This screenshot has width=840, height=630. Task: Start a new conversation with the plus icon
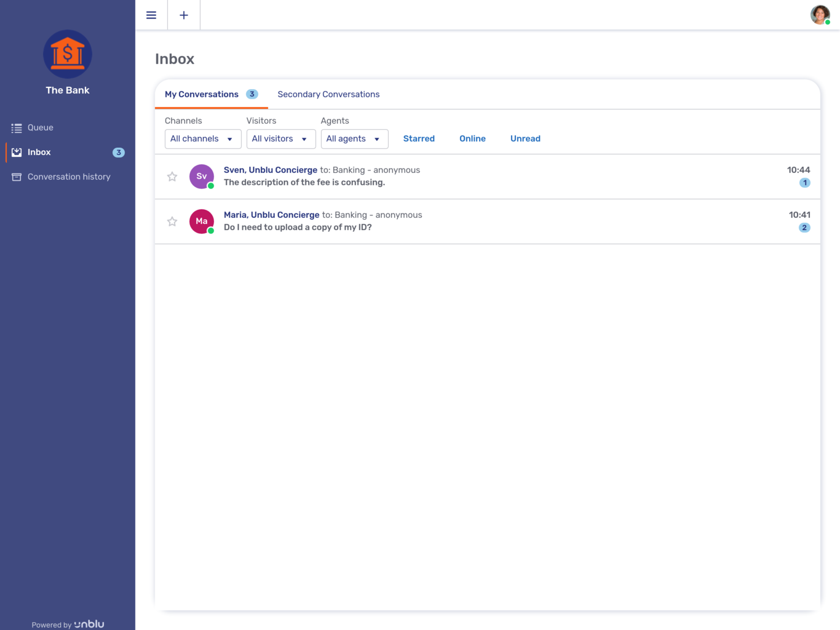pyautogui.click(x=183, y=15)
